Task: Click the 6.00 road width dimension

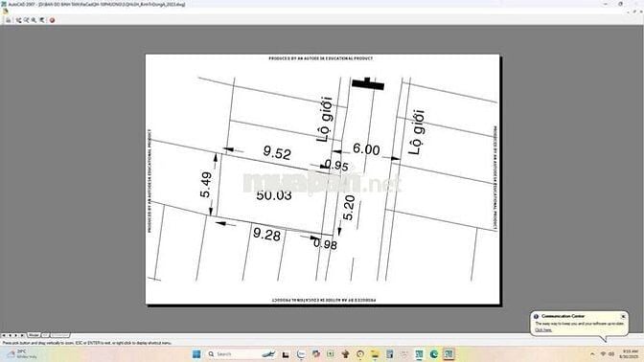Action: click(366, 149)
